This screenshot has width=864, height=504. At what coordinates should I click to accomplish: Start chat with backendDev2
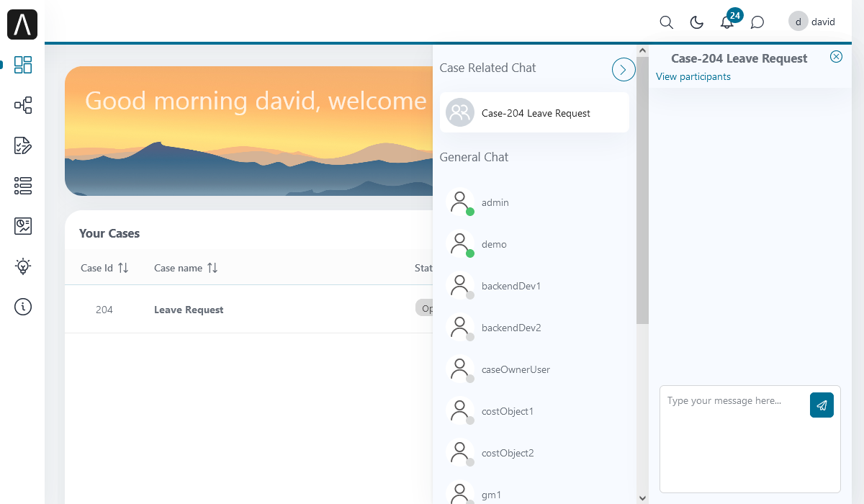point(534,328)
